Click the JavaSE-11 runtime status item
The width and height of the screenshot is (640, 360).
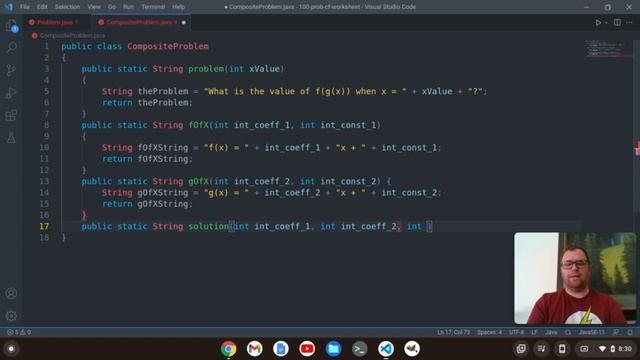(591, 332)
